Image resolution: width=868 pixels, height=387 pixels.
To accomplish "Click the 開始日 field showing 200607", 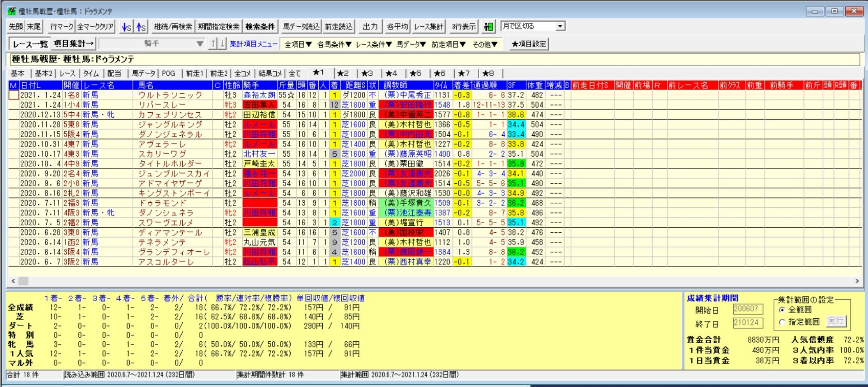I will tap(748, 309).
